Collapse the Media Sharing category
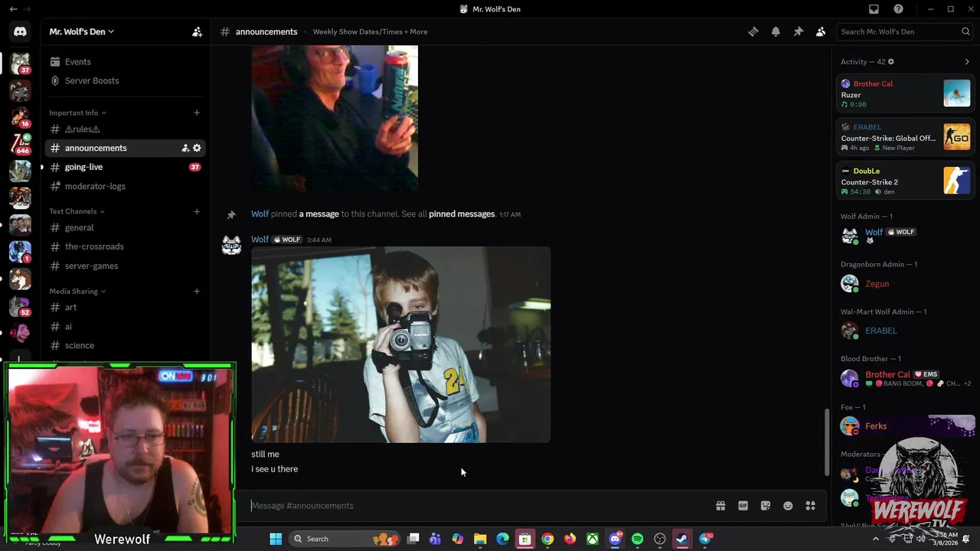980x551 pixels. pyautogui.click(x=77, y=291)
